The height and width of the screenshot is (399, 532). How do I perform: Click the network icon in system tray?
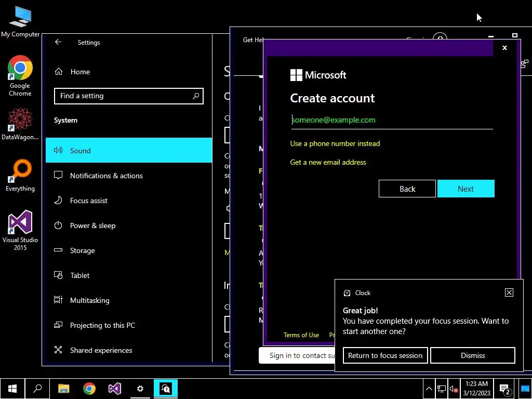[x=442, y=389]
